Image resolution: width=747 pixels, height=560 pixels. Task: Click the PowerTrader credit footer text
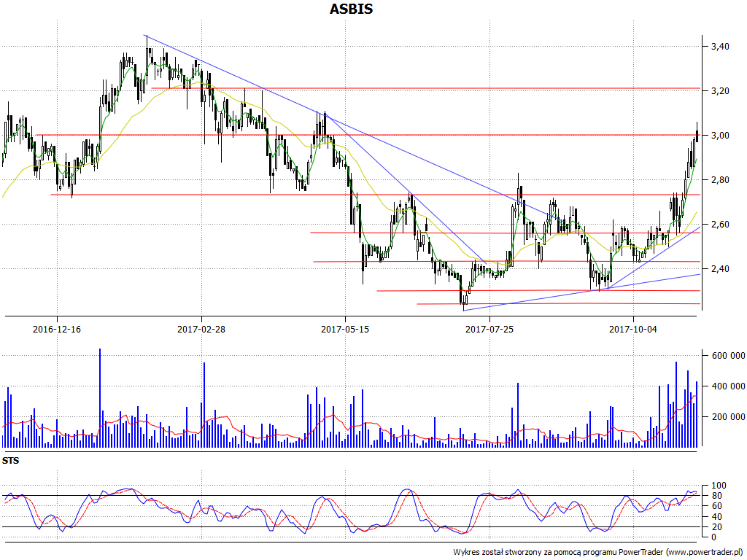tap(599, 552)
